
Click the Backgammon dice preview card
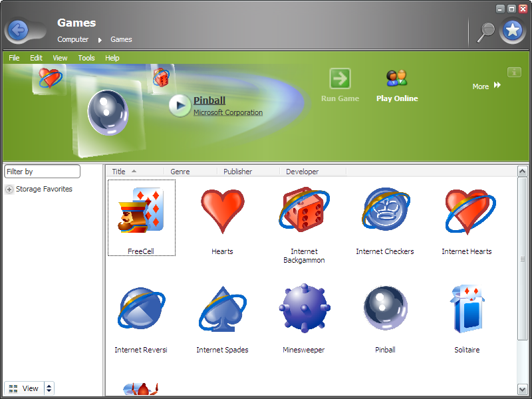tap(162, 78)
